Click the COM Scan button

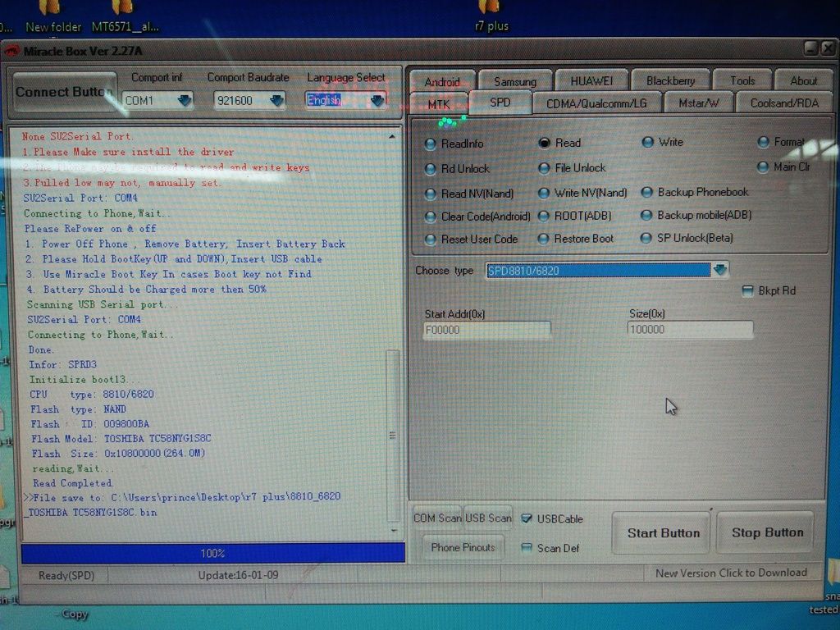coord(437,518)
